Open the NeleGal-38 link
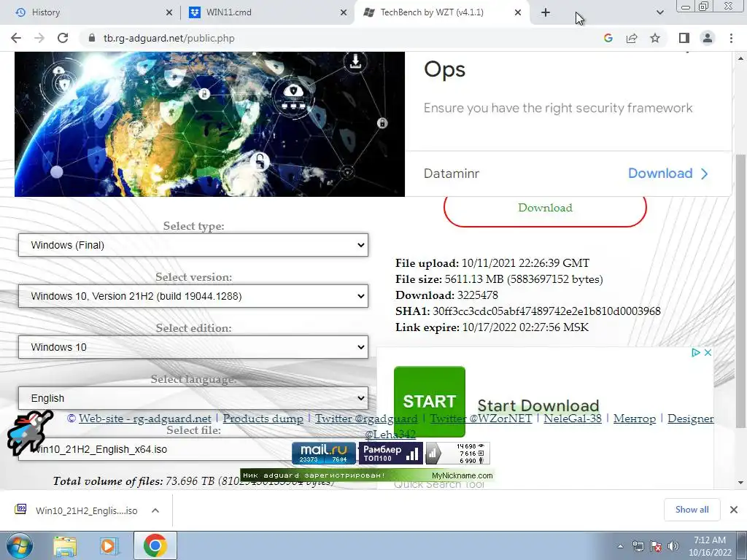The image size is (747, 560). point(573,419)
